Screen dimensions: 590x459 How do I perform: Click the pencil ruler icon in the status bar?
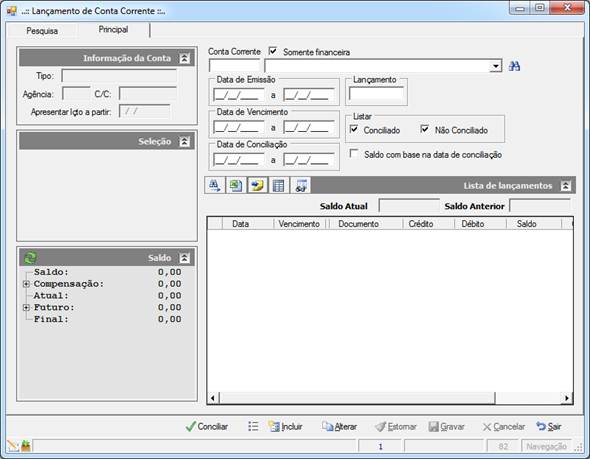(12, 446)
